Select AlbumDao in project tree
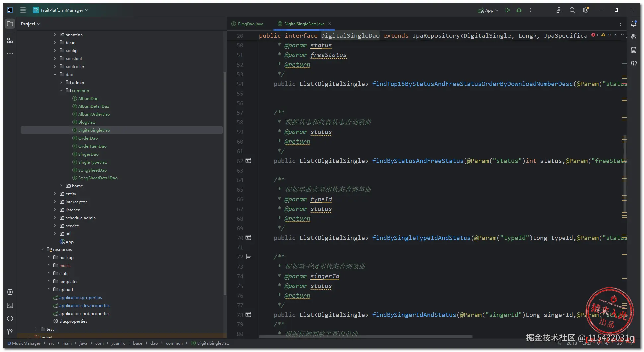Viewport: 644px width, 352px height. [88, 99]
